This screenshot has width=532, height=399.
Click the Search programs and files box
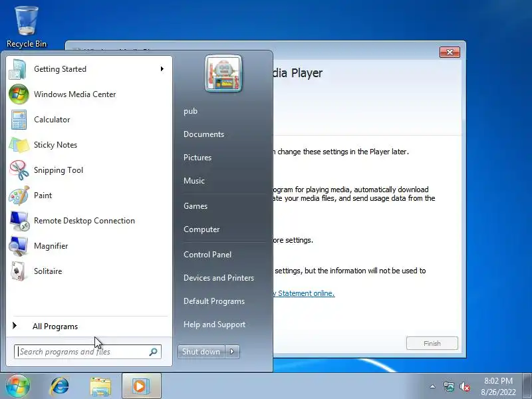tap(88, 352)
